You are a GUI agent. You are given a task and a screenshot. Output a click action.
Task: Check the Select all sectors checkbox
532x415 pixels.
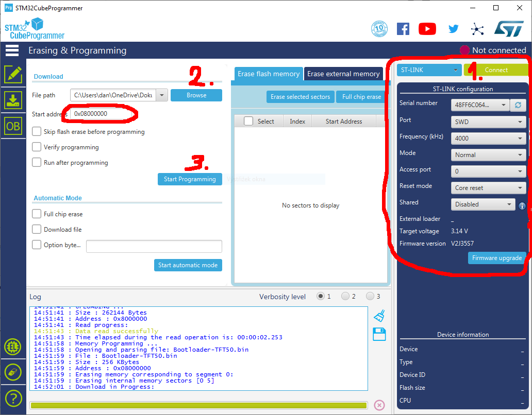point(248,121)
